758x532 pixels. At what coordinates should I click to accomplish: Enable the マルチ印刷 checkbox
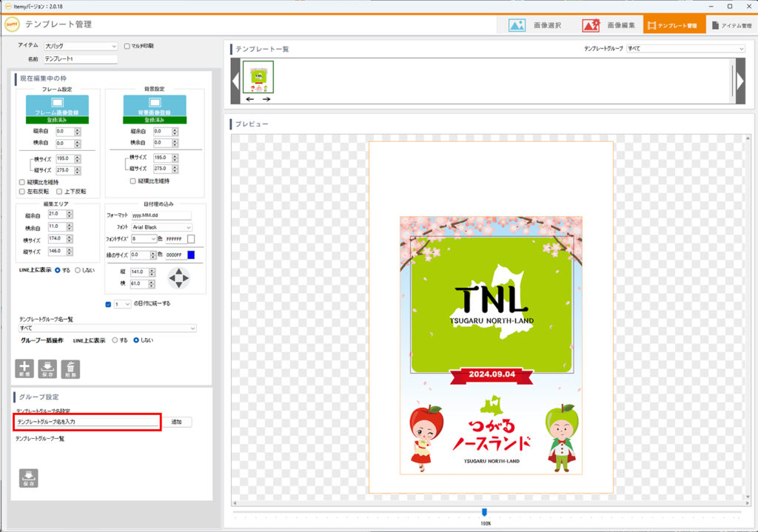click(127, 46)
